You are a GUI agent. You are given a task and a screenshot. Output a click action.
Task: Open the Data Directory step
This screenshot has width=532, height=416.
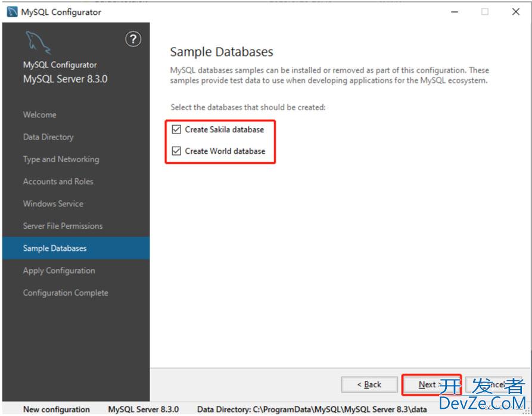pyautogui.click(x=48, y=136)
